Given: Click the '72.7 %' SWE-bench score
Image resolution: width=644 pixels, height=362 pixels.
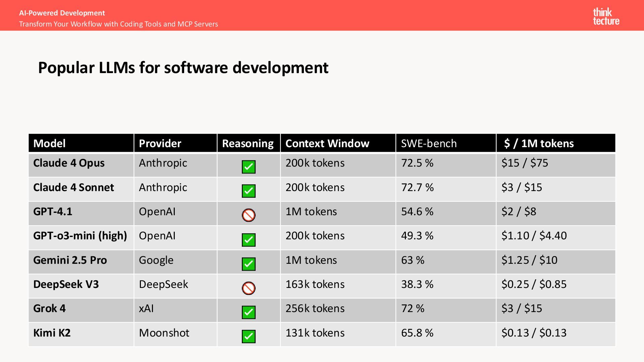Looking at the screenshot, I should click(x=417, y=187).
